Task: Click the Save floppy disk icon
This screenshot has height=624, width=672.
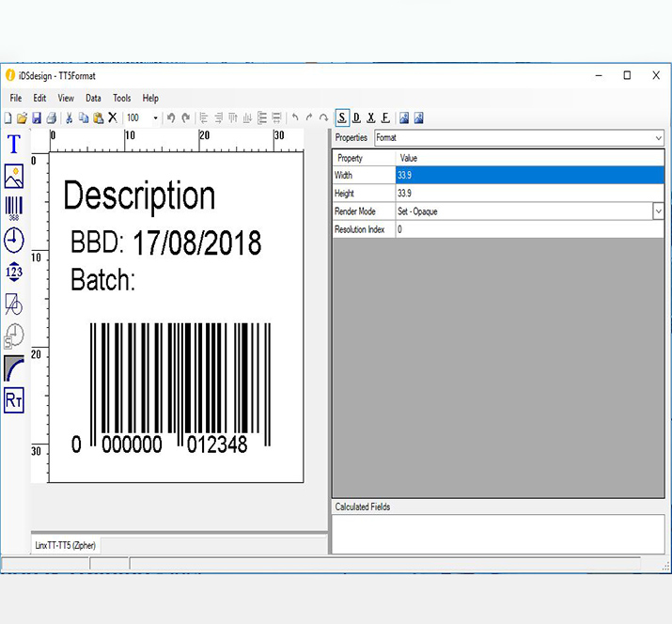Action: pos(37,117)
